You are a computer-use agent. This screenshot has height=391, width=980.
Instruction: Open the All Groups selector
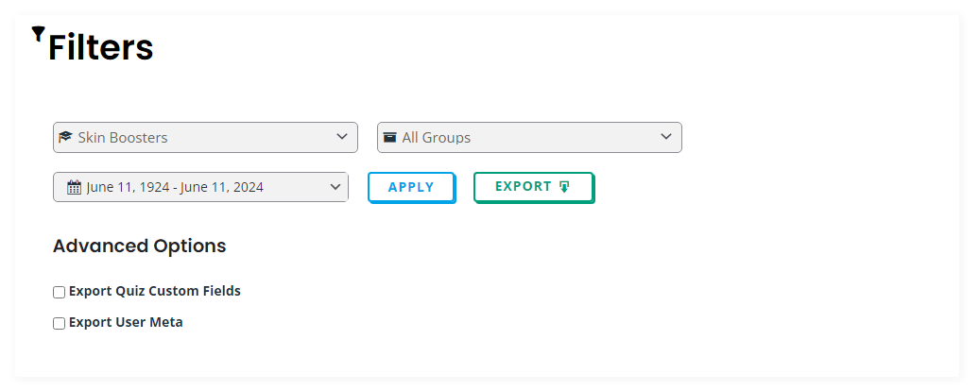coord(529,137)
